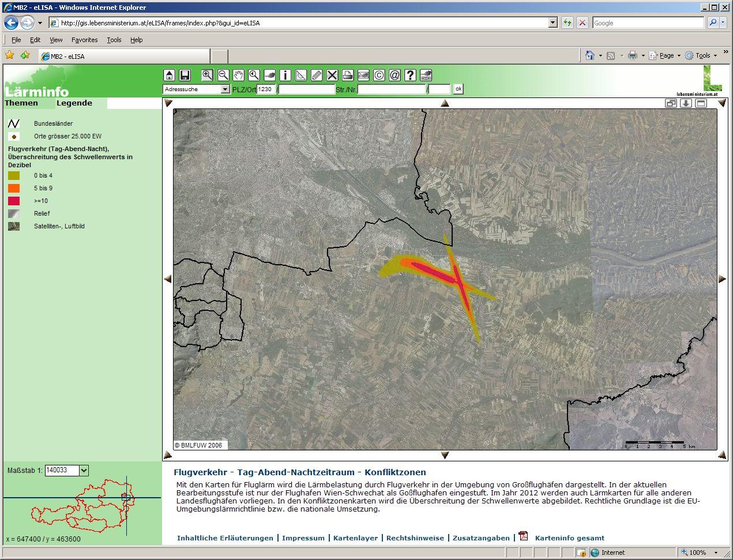The image size is (733, 560).
Task: Go back with the browser Back button
Action: [x=11, y=23]
